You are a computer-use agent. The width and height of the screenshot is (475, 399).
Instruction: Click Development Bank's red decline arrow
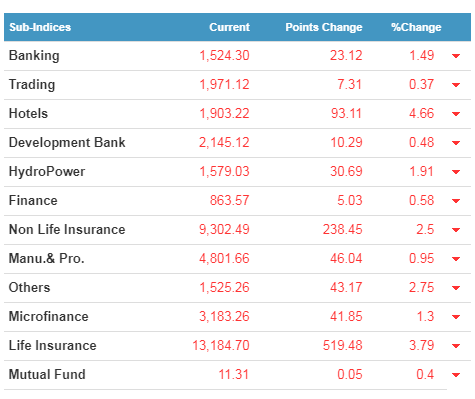pyautogui.click(x=456, y=143)
